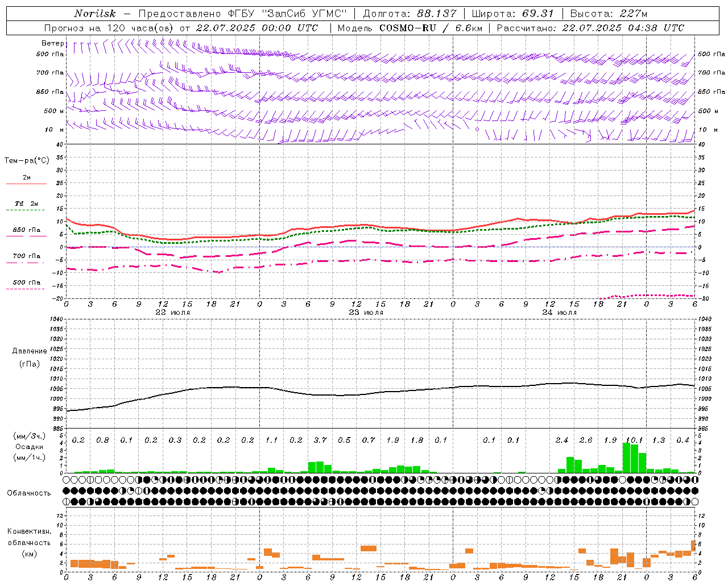Click the "3.7" precipitation total
728x582 pixels.
(x=320, y=440)
